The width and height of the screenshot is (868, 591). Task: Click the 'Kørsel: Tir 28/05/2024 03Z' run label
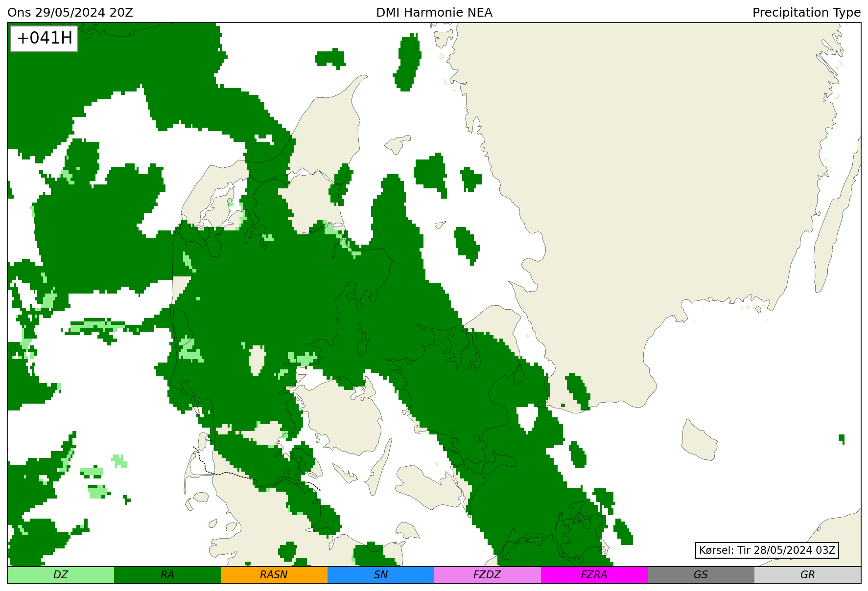pyautogui.click(x=767, y=550)
